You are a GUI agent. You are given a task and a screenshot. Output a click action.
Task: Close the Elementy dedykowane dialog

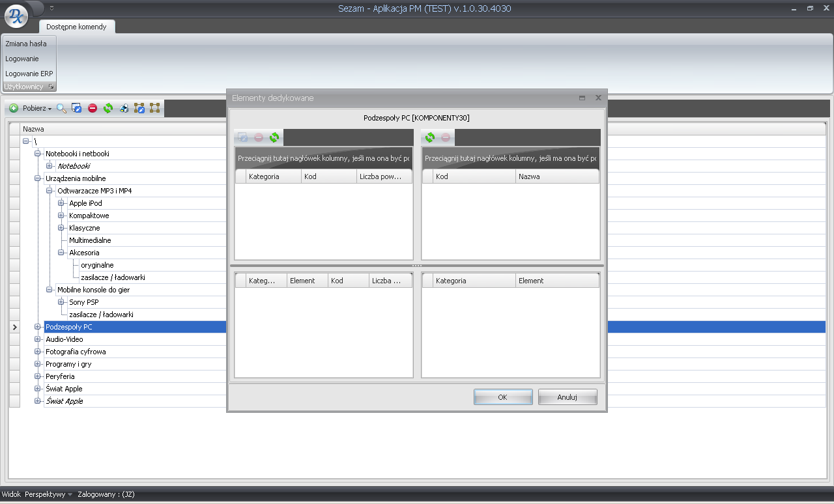598,98
